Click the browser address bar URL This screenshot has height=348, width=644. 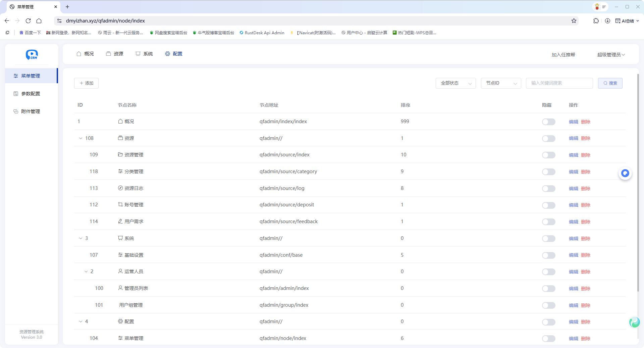coord(105,21)
